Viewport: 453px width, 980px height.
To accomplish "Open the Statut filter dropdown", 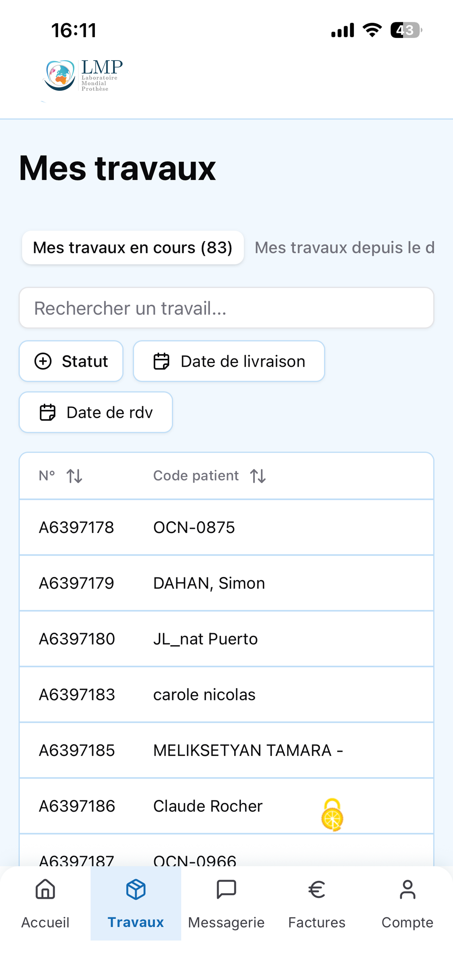I will point(71,361).
